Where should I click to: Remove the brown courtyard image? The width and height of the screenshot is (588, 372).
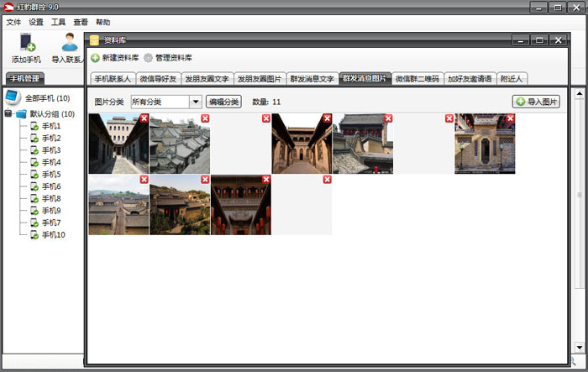tap(328, 118)
